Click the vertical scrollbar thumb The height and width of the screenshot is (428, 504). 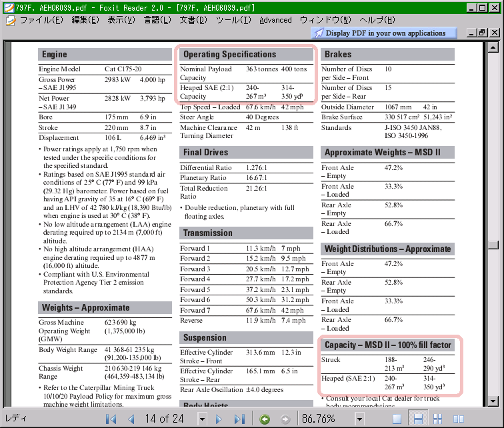click(493, 245)
